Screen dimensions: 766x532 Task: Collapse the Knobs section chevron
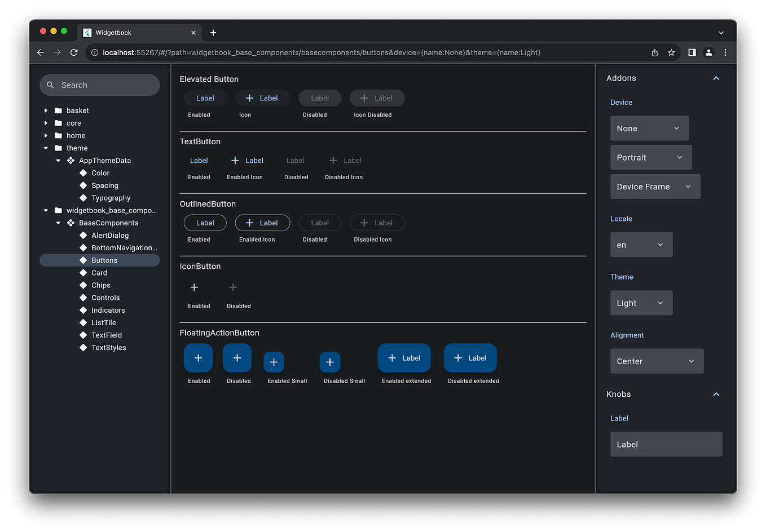[x=716, y=394]
